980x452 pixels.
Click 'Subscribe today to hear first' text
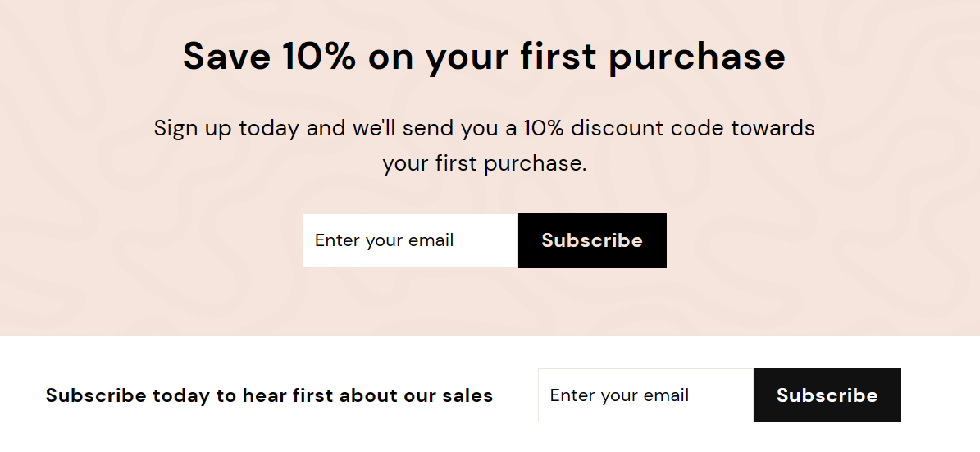point(269,395)
